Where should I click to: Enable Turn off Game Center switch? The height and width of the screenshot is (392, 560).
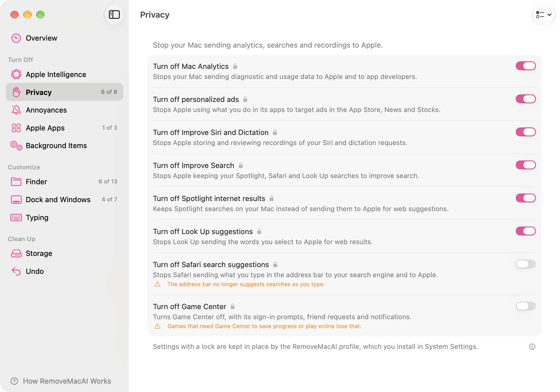[526, 306]
